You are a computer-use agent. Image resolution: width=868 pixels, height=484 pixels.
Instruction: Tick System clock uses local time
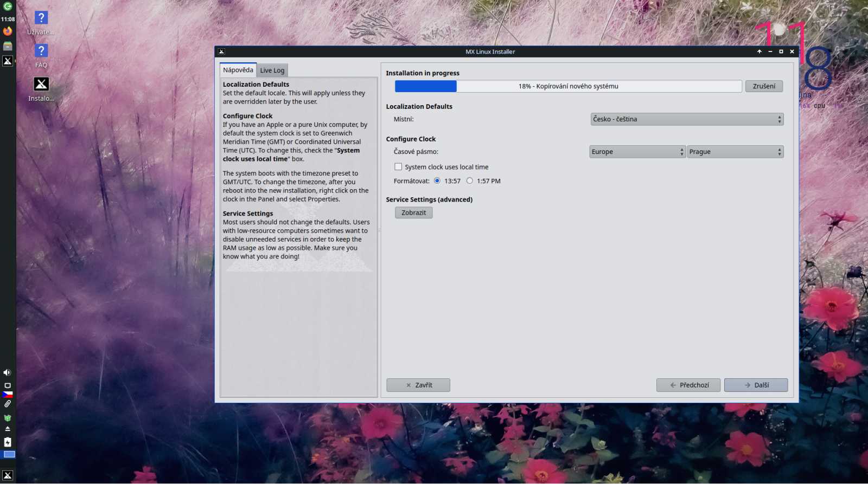[398, 167]
